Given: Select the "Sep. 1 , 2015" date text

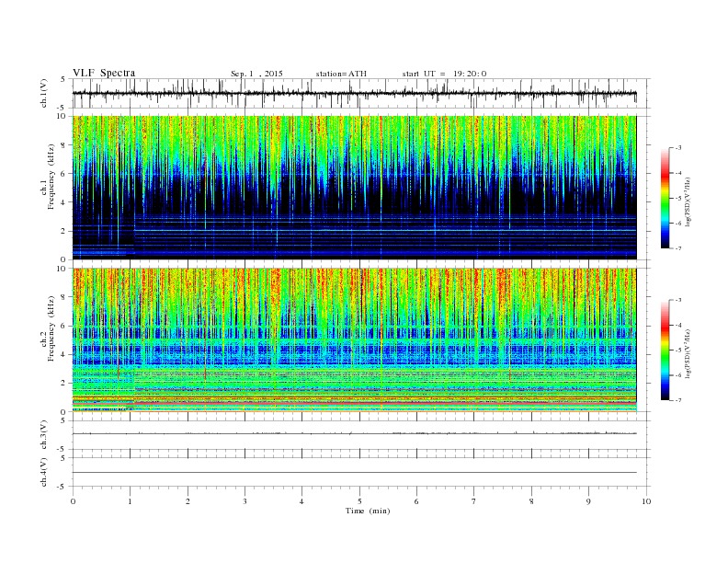Looking at the screenshot, I should point(256,74).
